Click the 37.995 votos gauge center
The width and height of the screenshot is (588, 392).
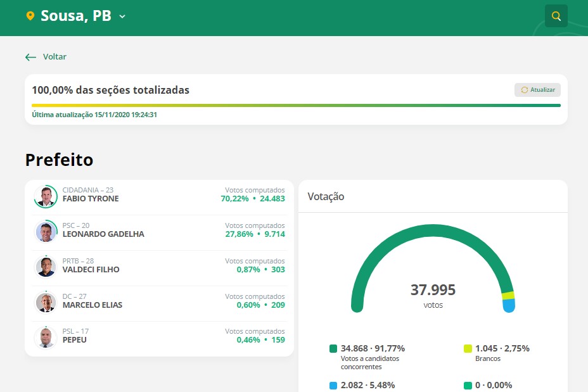(x=433, y=296)
